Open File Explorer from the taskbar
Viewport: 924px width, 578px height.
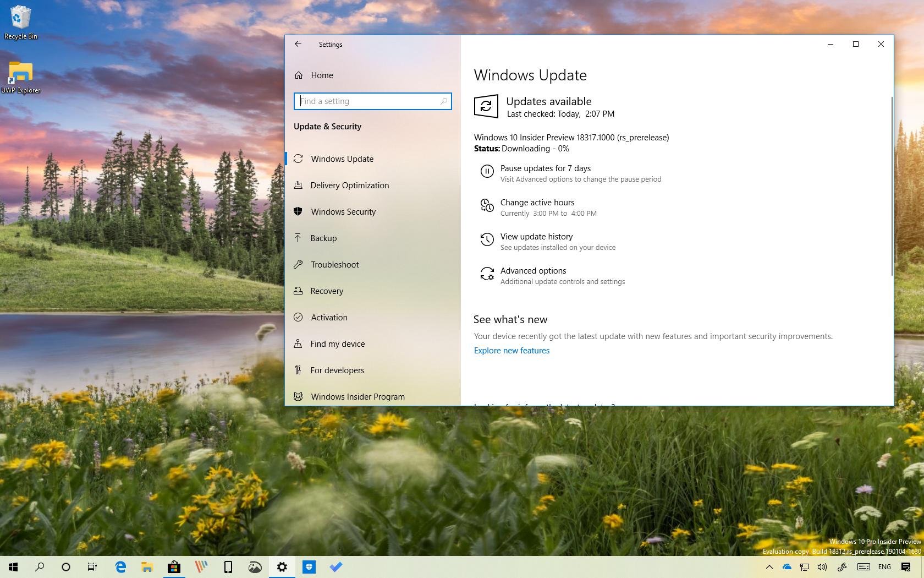(x=147, y=567)
